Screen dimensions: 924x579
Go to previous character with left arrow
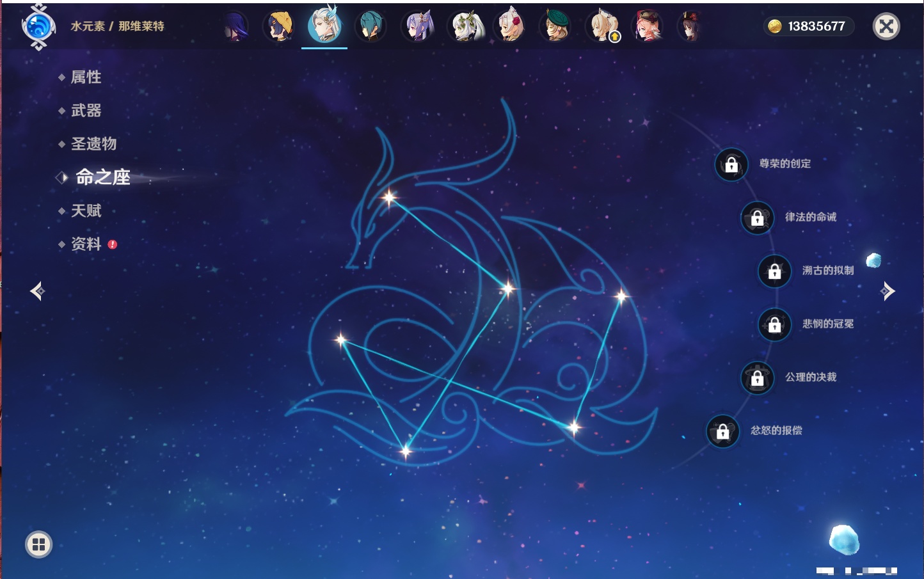(x=37, y=291)
